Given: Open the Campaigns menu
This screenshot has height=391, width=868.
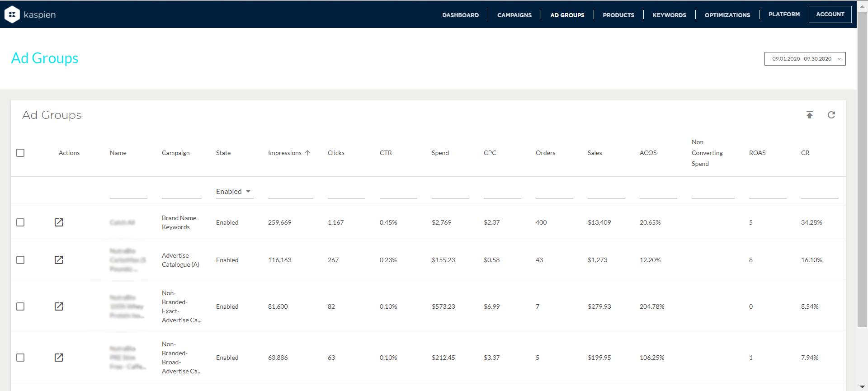Looking at the screenshot, I should (x=514, y=15).
